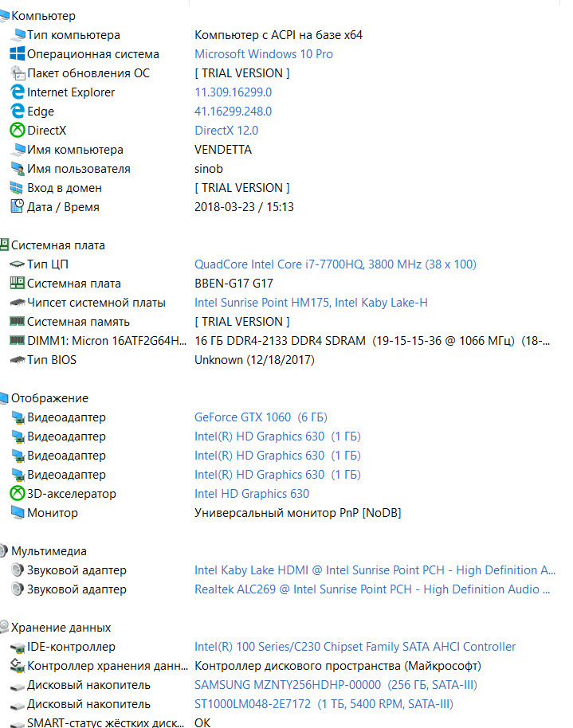Select the date value 2018-03-23 / 15:13
The width and height of the screenshot is (573, 728).
[244, 206]
